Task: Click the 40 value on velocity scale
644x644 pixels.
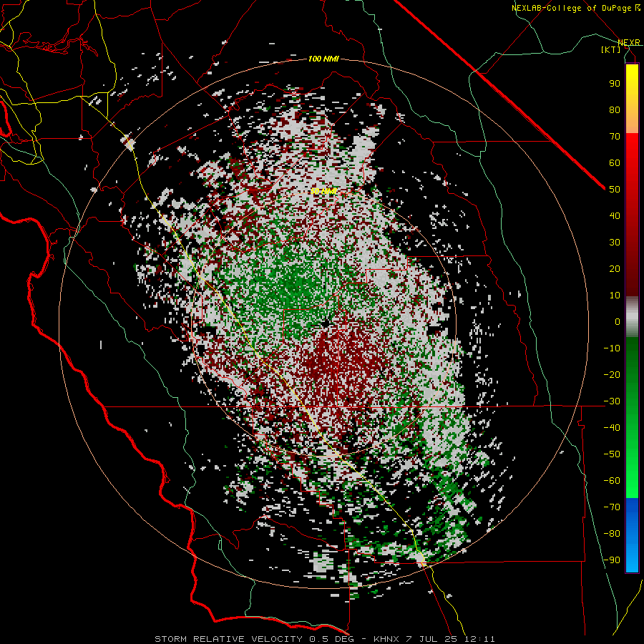Action: coord(615,216)
